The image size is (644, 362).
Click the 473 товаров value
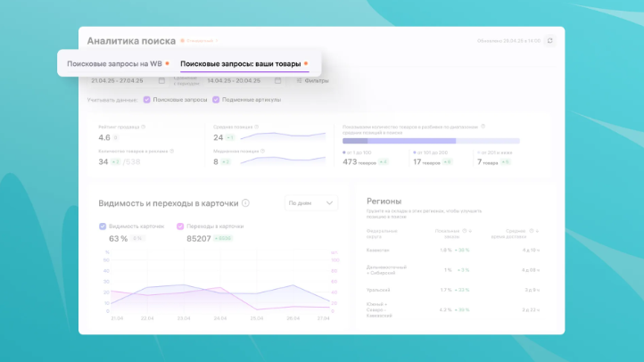[359, 162]
